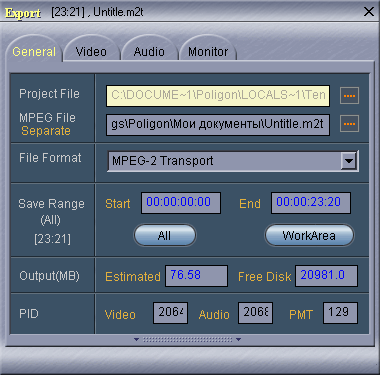Click the Audio PID field
This screenshot has width=380, height=375.
click(255, 313)
